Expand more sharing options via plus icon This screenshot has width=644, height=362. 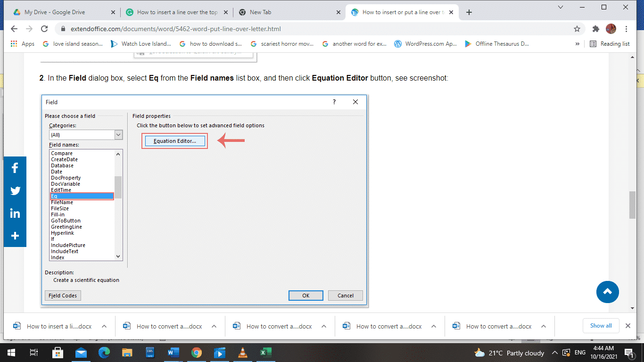click(15, 236)
